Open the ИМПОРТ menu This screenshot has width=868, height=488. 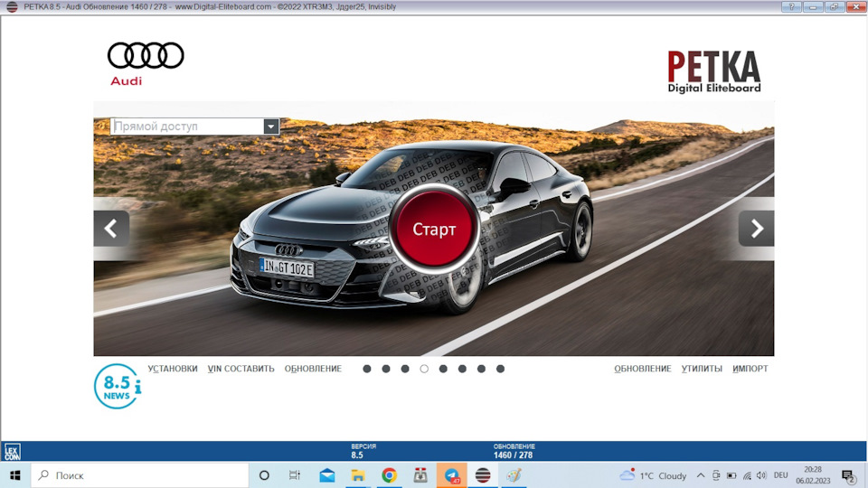coord(750,369)
